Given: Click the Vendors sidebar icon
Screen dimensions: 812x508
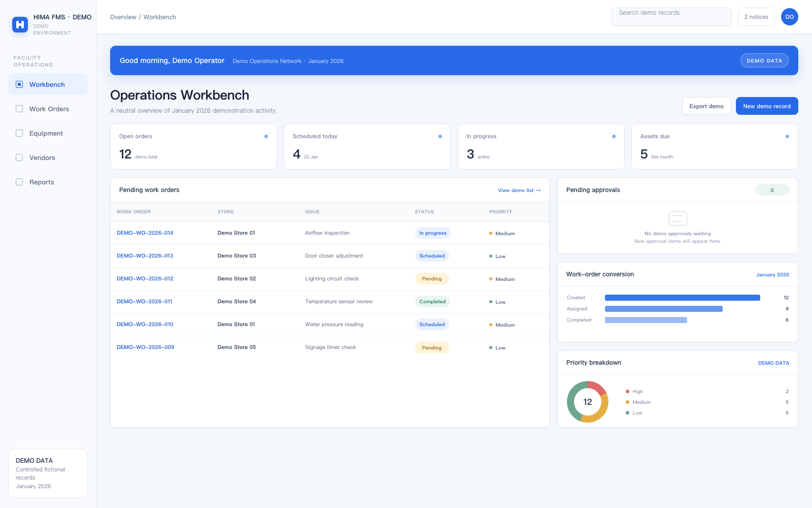Looking at the screenshot, I should 19,157.
